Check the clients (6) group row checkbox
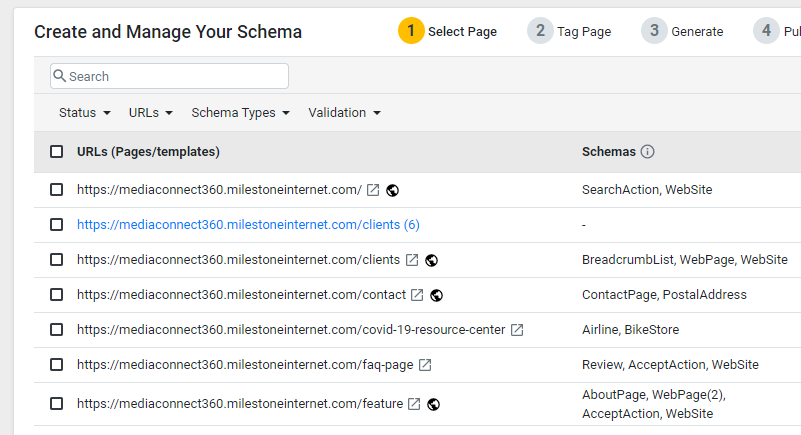Image resolution: width=801 pixels, height=435 pixels. tap(57, 225)
